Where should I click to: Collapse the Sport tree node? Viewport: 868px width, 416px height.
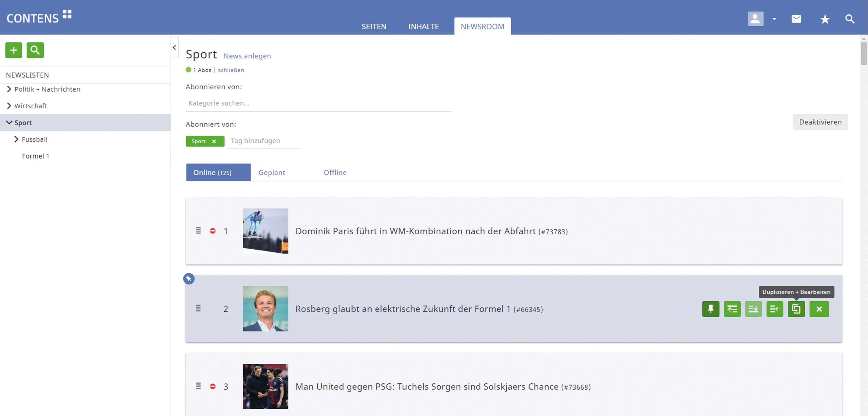9,122
